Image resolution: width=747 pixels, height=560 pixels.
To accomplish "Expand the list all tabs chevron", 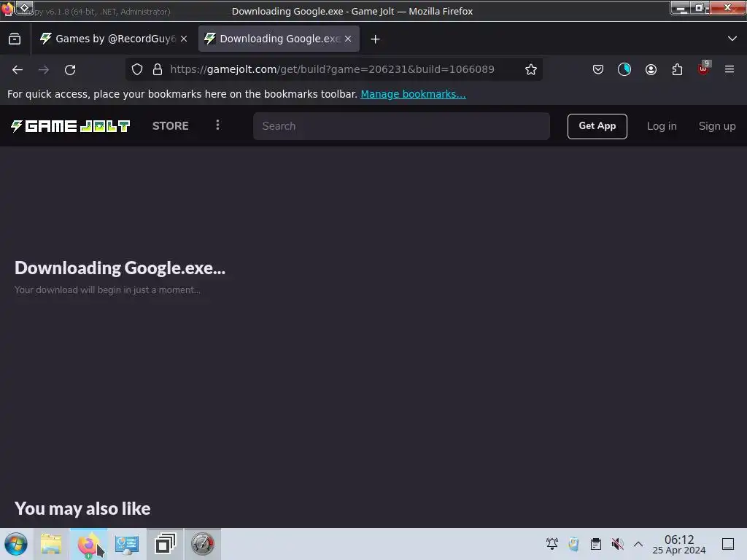I will [732, 39].
